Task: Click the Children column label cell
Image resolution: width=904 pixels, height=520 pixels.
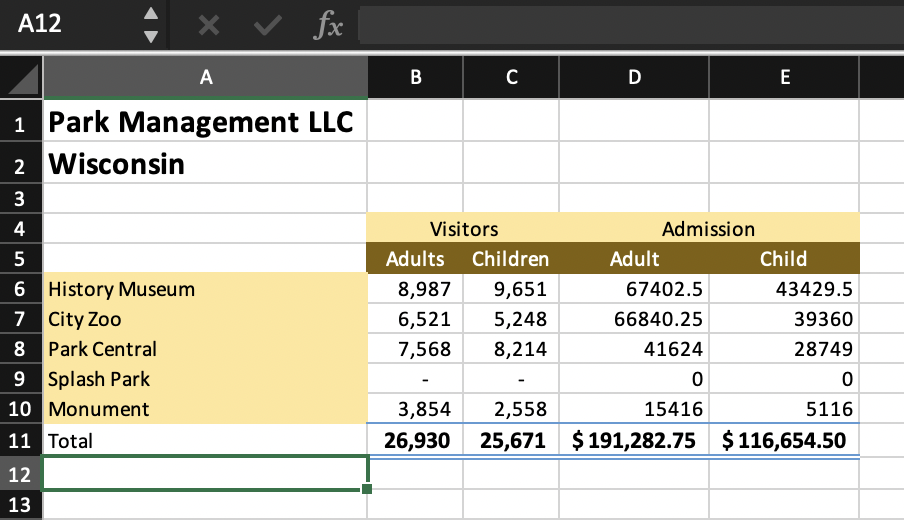Action: 511,259
